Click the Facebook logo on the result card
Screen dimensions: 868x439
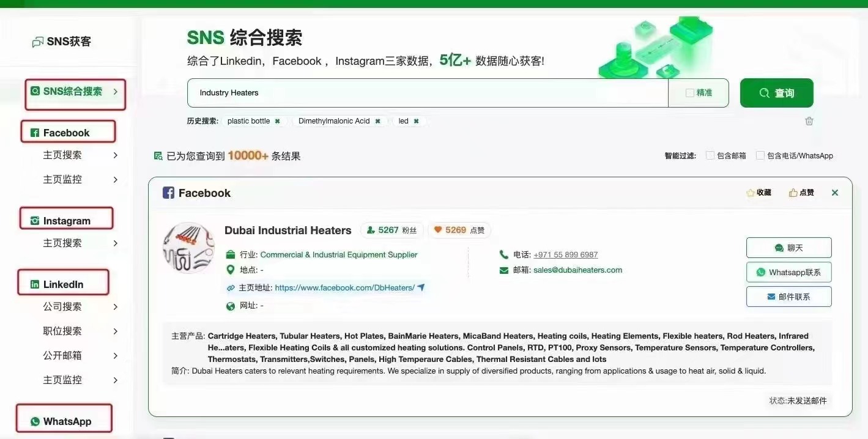pos(168,193)
